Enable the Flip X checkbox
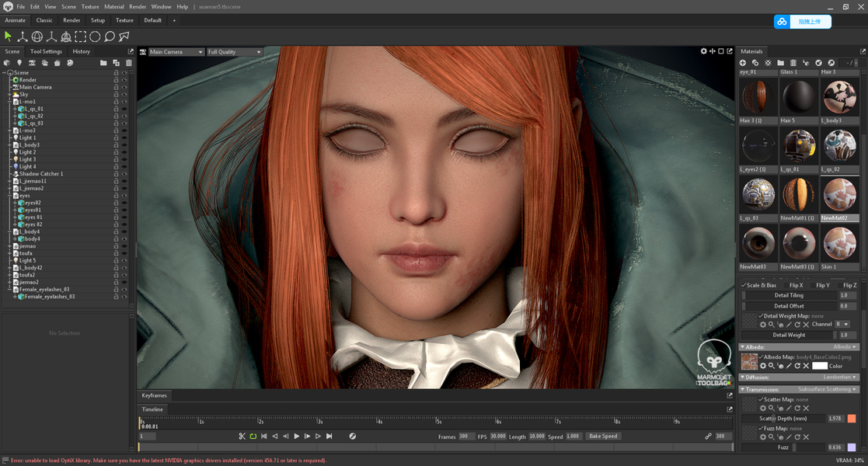 pos(786,285)
